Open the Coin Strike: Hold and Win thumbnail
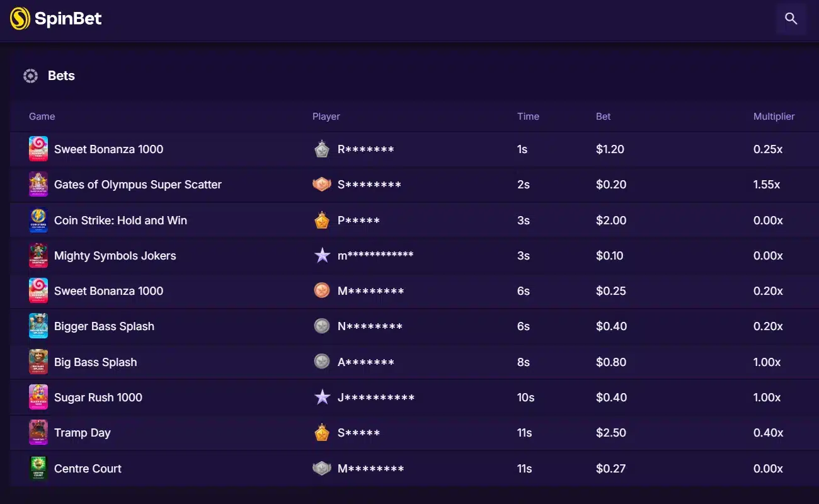Viewport: 819px width, 504px height. (x=38, y=220)
